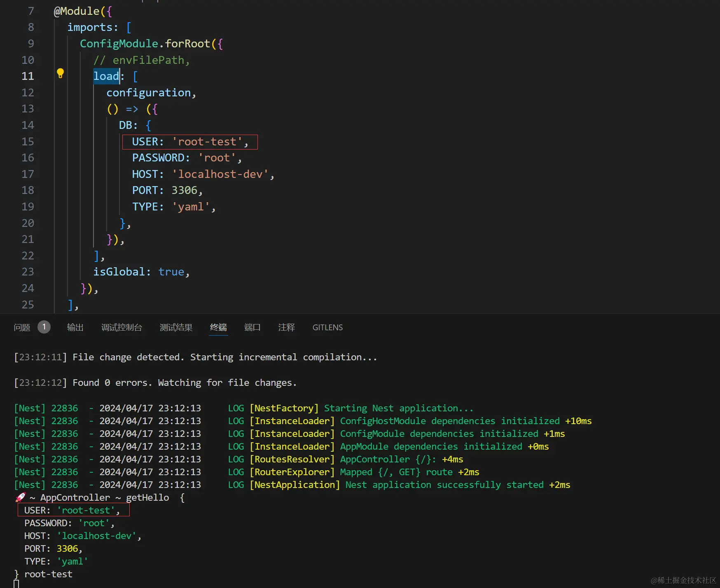The width and height of the screenshot is (720, 588).
Task: Click 'ConfigHostModule dependencies initialized' log text
Action: 450,421
